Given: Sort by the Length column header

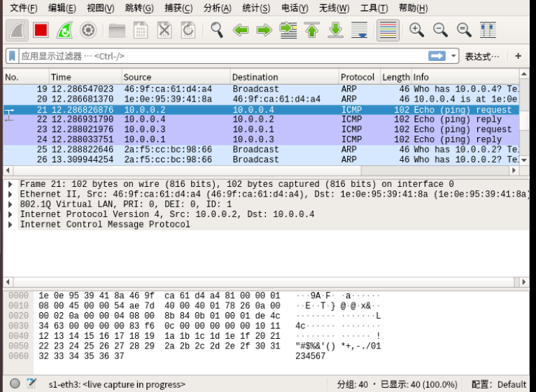Looking at the screenshot, I should pyautogui.click(x=396, y=77).
